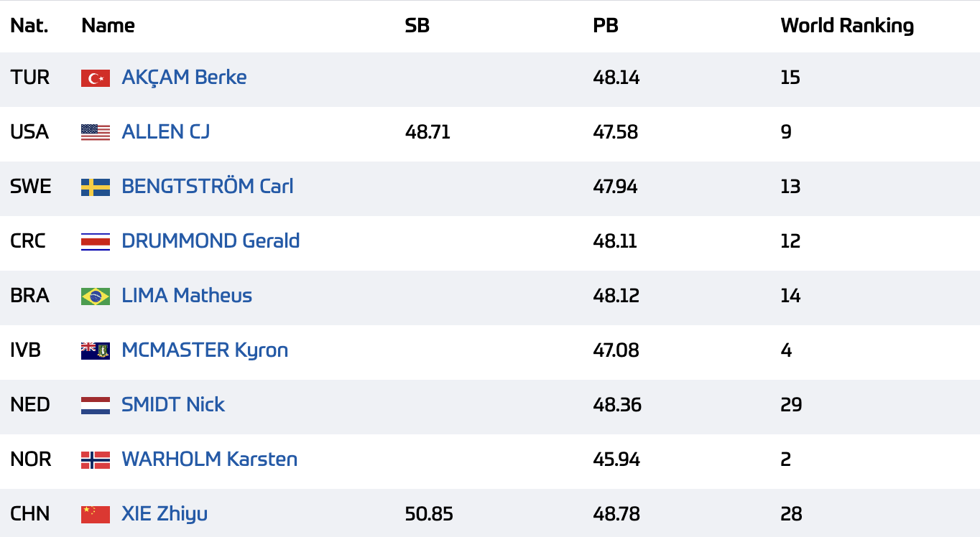
Task: Open SMIDT Nick profile link
Action: 173,405
